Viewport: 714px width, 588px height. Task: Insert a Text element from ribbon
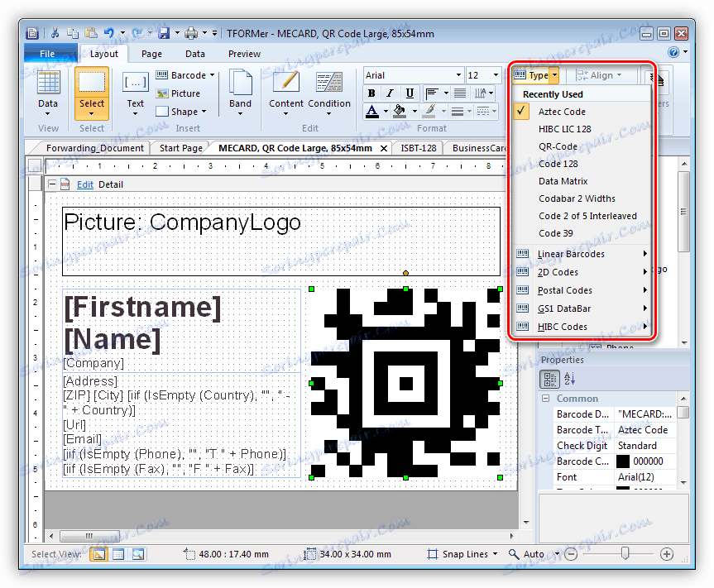135,94
